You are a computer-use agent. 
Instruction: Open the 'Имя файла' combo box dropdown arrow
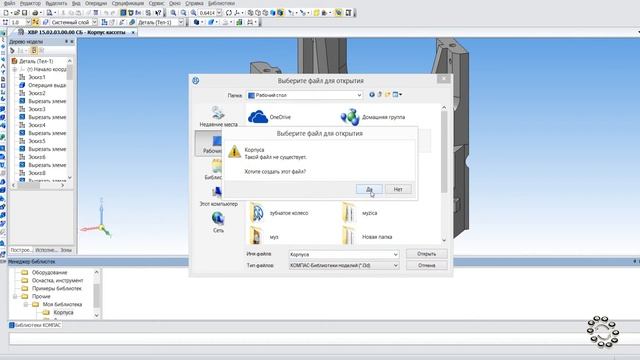[396, 254]
